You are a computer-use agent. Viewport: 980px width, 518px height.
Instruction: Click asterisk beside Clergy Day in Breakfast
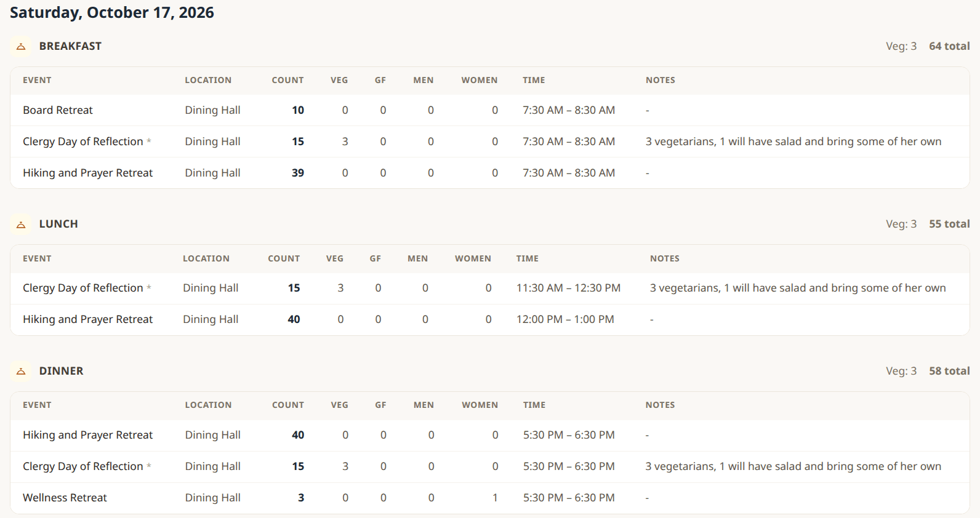click(149, 141)
